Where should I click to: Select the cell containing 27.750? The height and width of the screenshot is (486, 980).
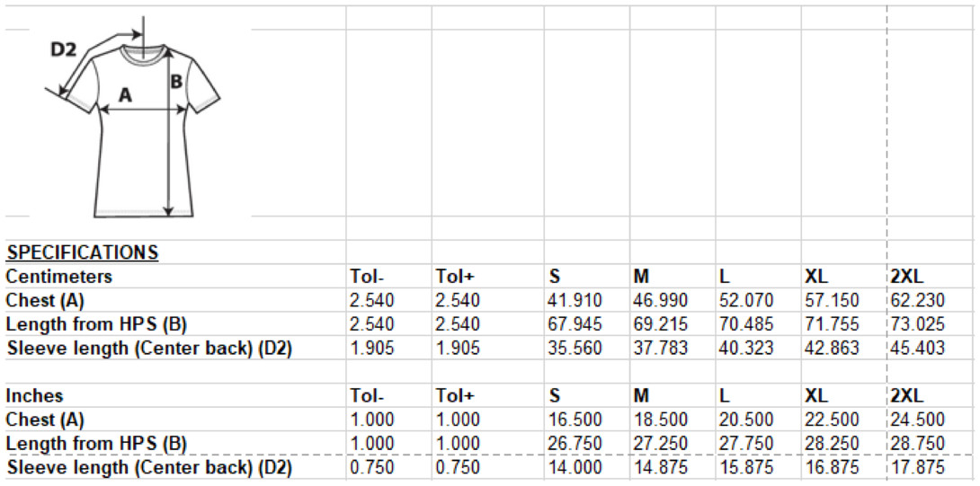[x=745, y=443]
